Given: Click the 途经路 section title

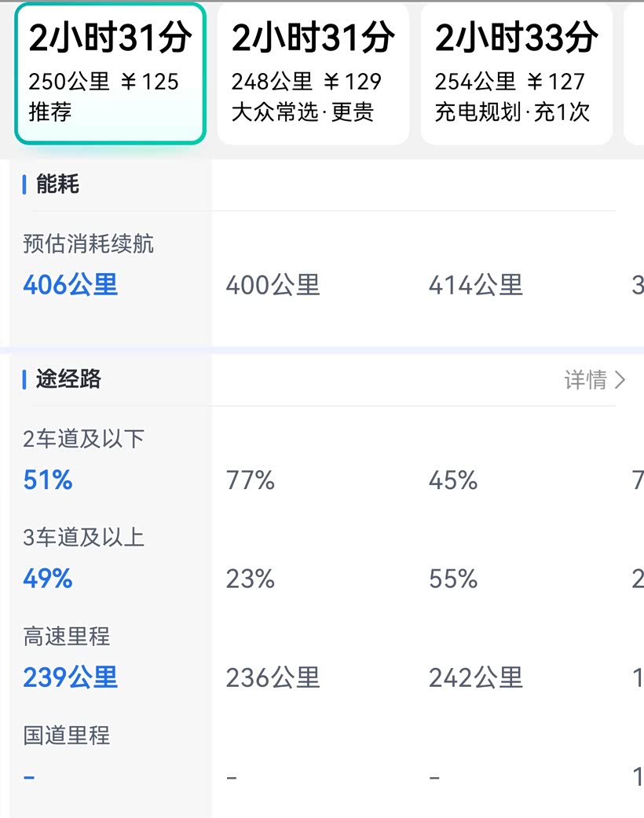Looking at the screenshot, I should point(68,379).
